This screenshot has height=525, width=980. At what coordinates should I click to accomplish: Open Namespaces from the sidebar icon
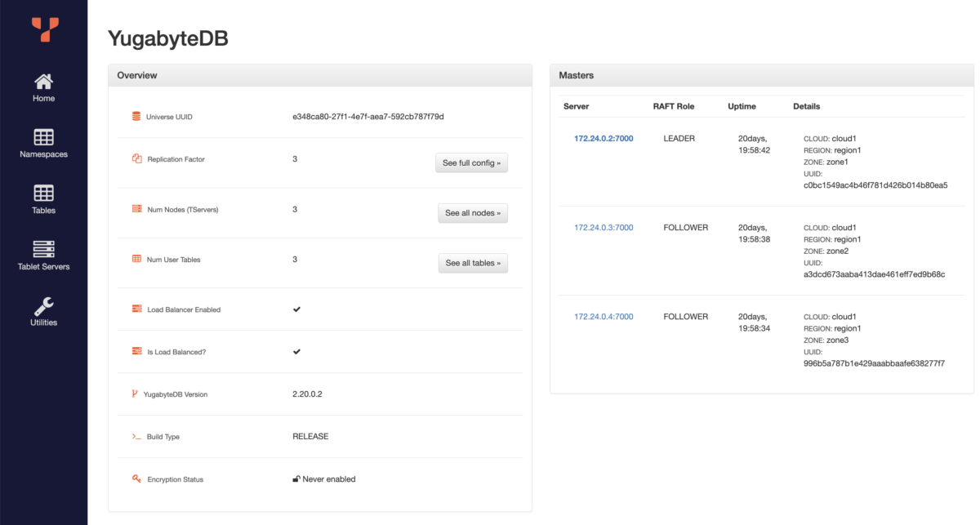42,136
